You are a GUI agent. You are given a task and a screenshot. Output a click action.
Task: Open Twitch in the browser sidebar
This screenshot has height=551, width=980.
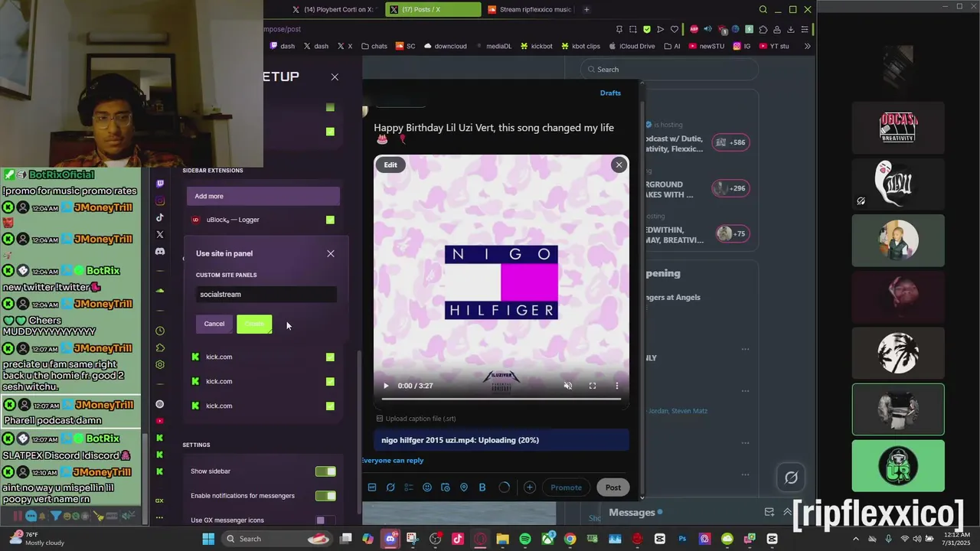pyautogui.click(x=160, y=184)
